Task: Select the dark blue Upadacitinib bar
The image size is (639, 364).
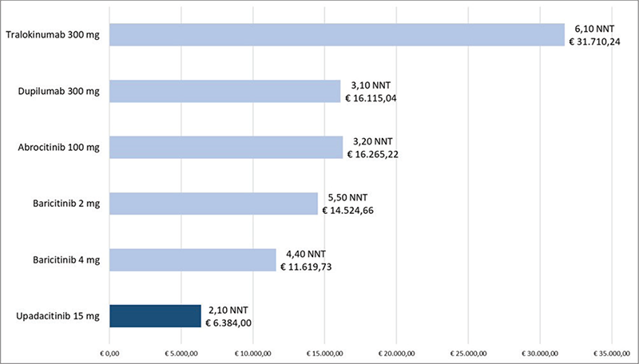Action: (x=155, y=316)
